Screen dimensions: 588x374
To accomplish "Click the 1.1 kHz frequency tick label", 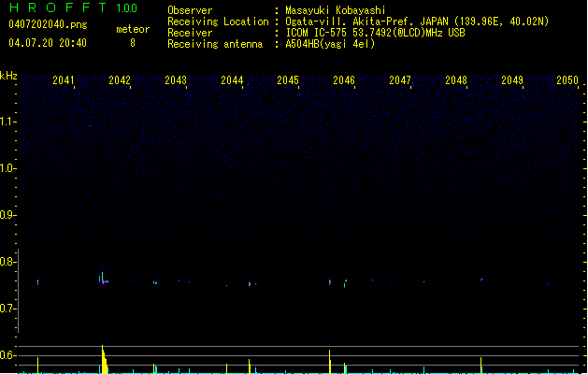I will click(x=7, y=122).
